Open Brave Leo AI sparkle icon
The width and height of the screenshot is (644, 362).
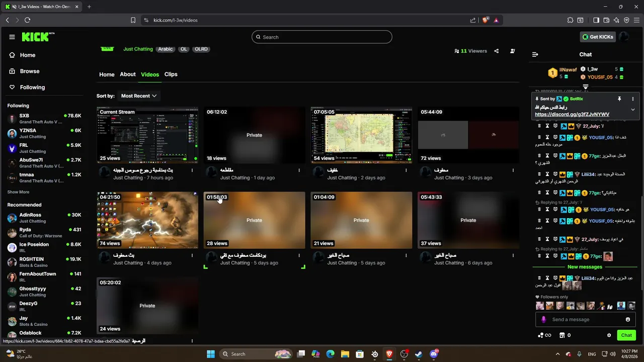pyautogui.click(x=616, y=20)
